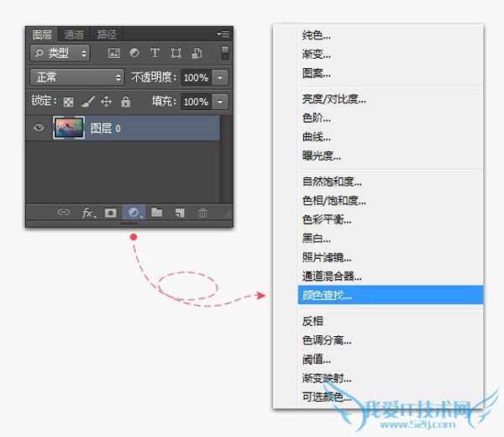Toggle the layer filtering switch
The image size is (504, 437).
(225, 53)
